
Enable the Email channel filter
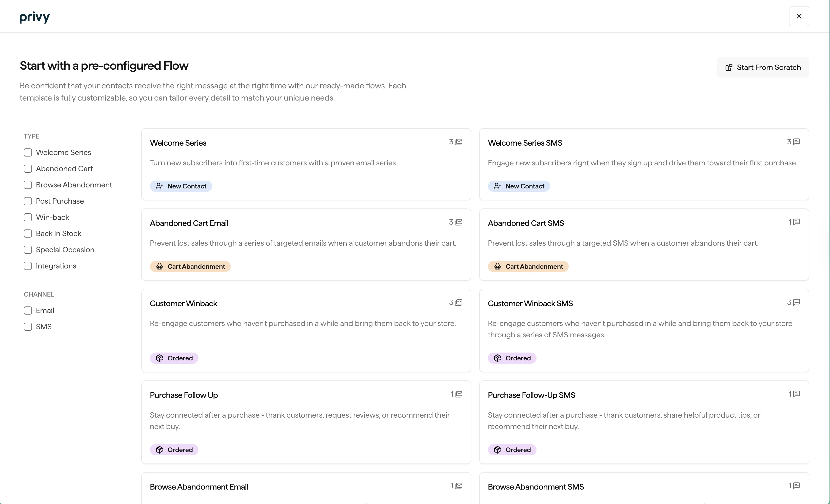(28, 310)
